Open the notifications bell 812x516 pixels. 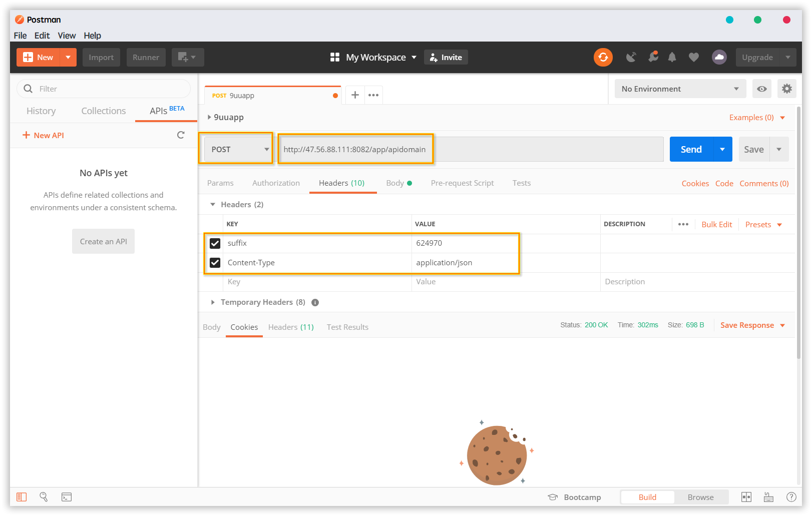pyautogui.click(x=672, y=57)
